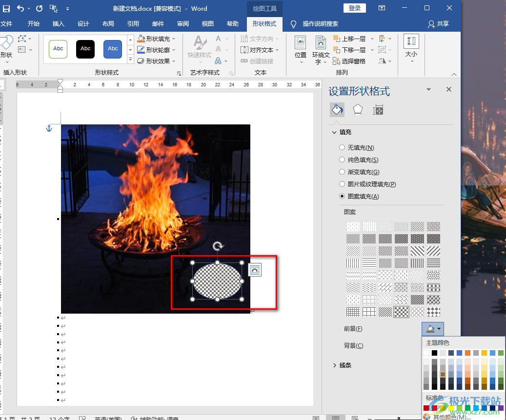506x420 pixels.
Task: Open the Layout & Properties icon
Action: coord(378,110)
